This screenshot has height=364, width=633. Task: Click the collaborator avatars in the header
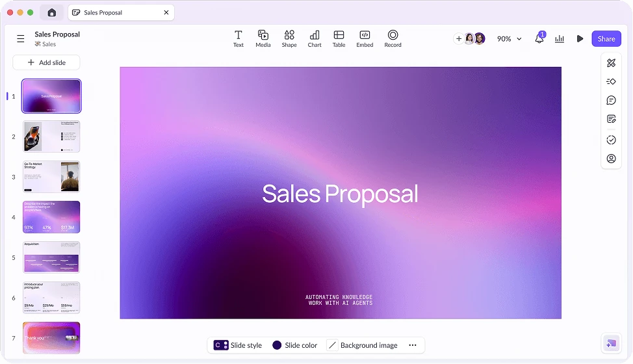(474, 39)
